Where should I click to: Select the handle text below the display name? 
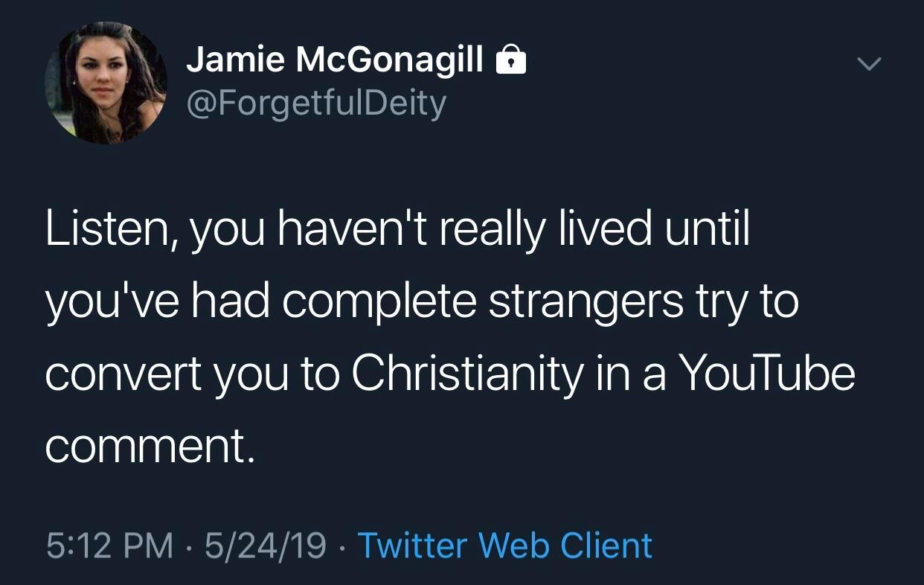click(315, 103)
